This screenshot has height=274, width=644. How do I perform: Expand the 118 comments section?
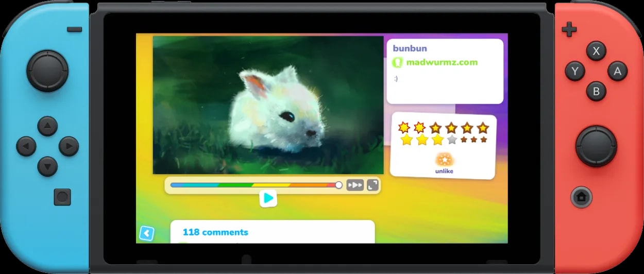point(215,232)
